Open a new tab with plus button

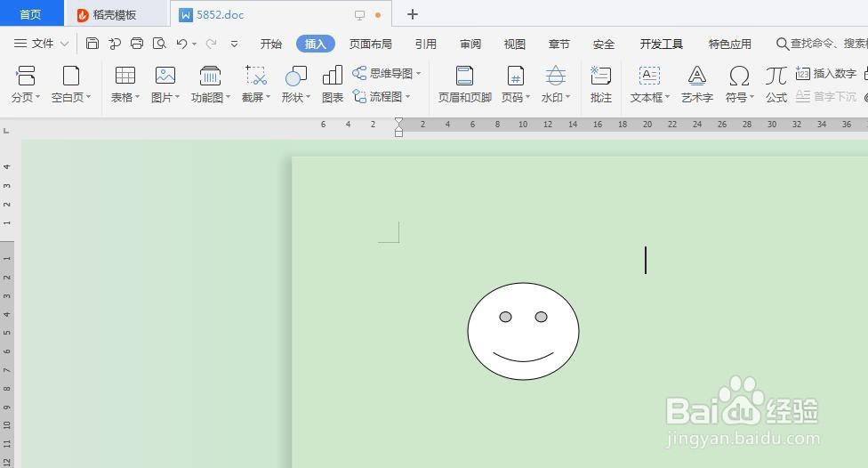point(413,14)
